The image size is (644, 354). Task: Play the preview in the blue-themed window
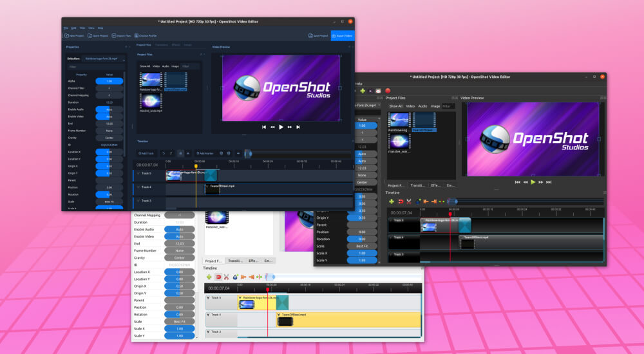[281, 127]
